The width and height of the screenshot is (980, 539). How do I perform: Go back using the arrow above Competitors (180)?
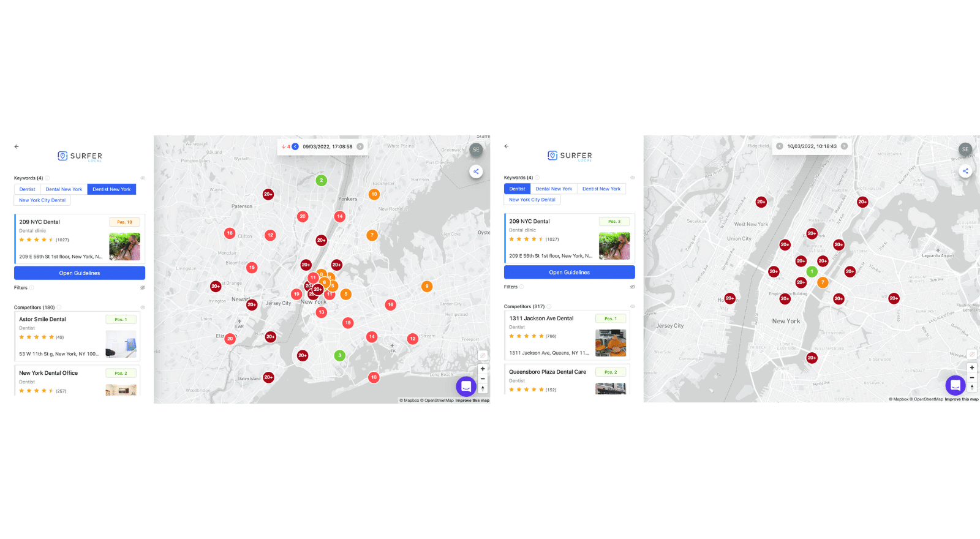[17, 146]
